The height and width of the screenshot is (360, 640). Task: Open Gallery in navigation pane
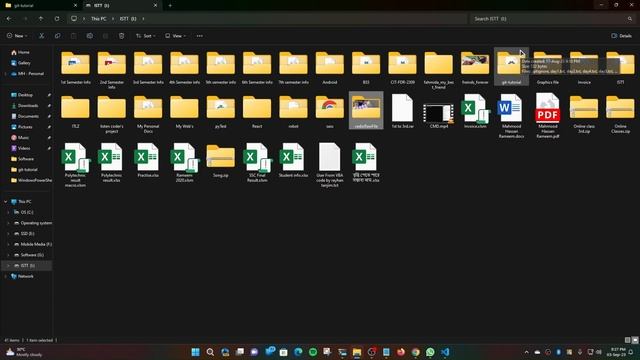tap(21, 63)
